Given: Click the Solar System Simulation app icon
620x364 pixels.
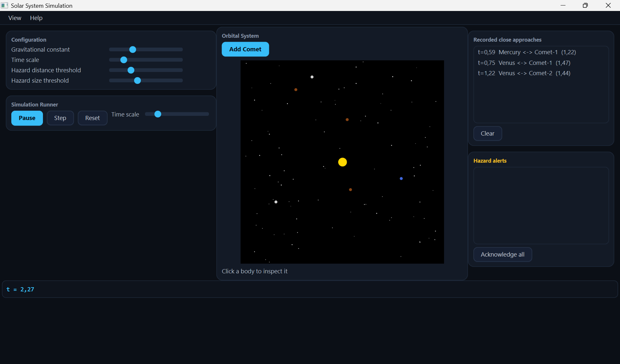Looking at the screenshot, I should coord(5,5).
